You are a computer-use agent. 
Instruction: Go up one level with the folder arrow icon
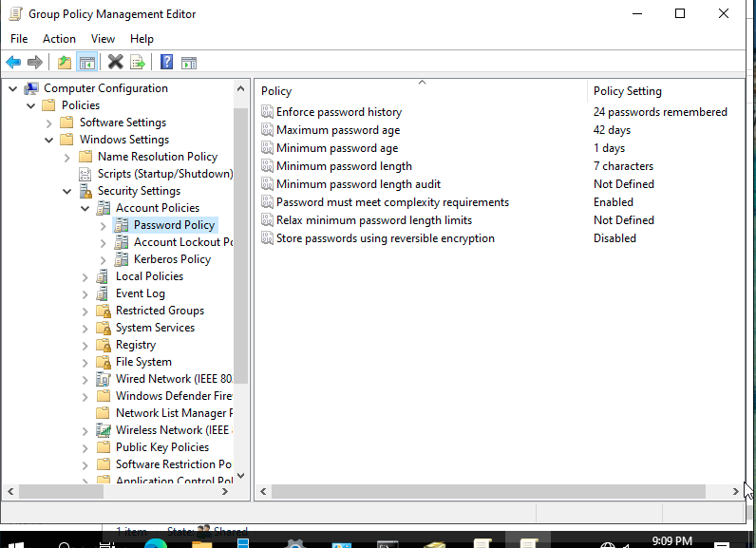coord(65,62)
